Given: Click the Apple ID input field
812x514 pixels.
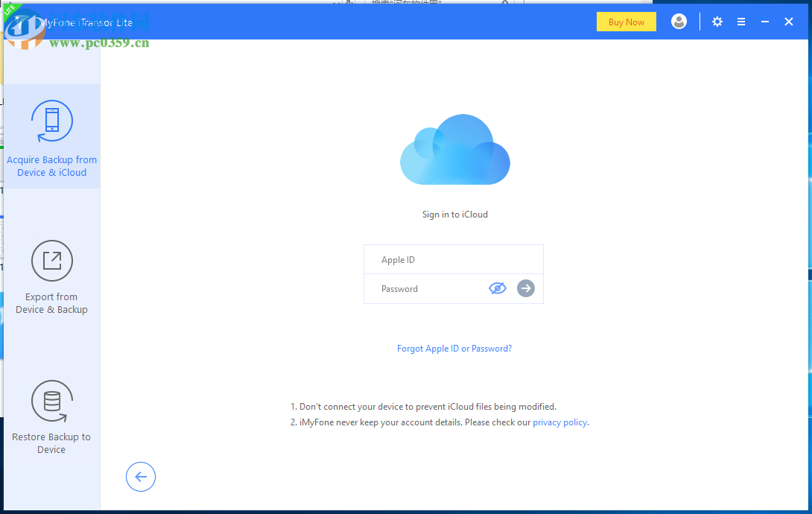Looking at the screenshot, I should 453,259.
